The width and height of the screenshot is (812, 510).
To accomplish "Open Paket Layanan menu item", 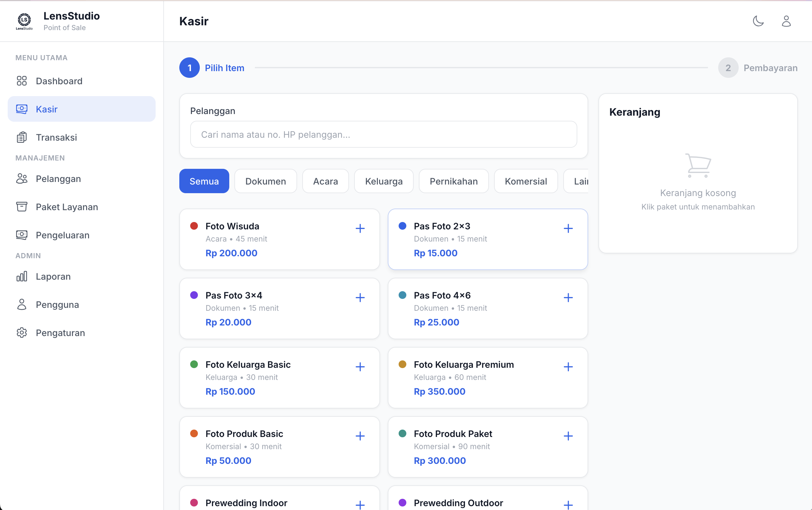I will click(67, 207).
